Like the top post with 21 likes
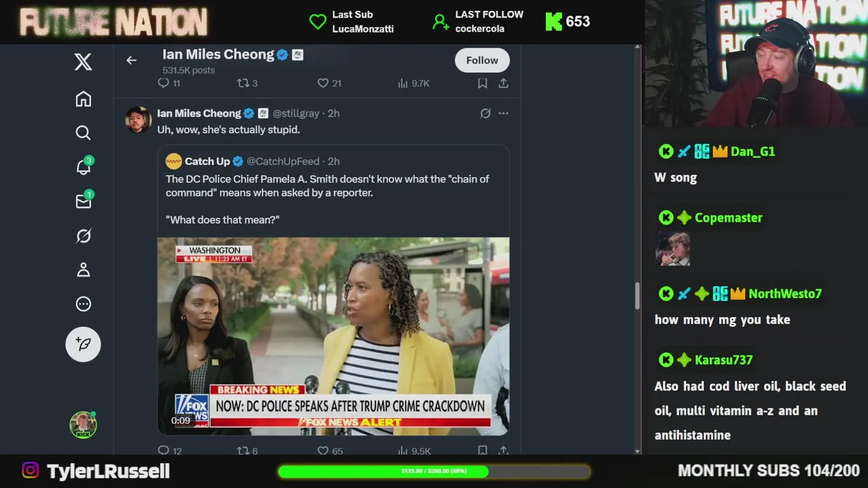Viewport: 868px width, 488px height. 329,83
